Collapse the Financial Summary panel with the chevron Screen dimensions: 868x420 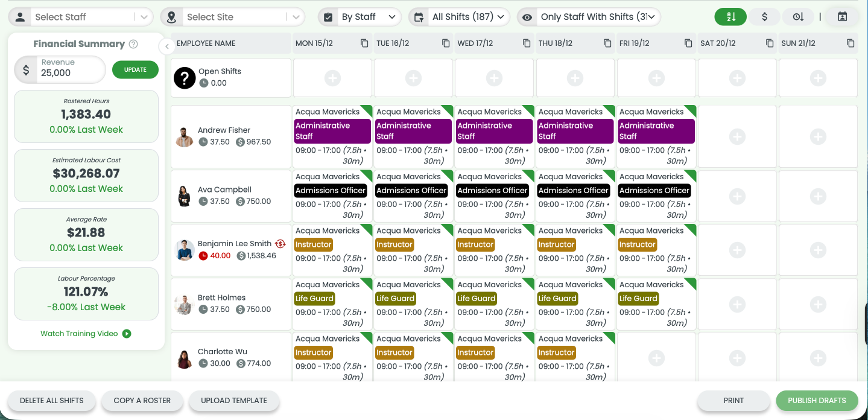point(166,46)
